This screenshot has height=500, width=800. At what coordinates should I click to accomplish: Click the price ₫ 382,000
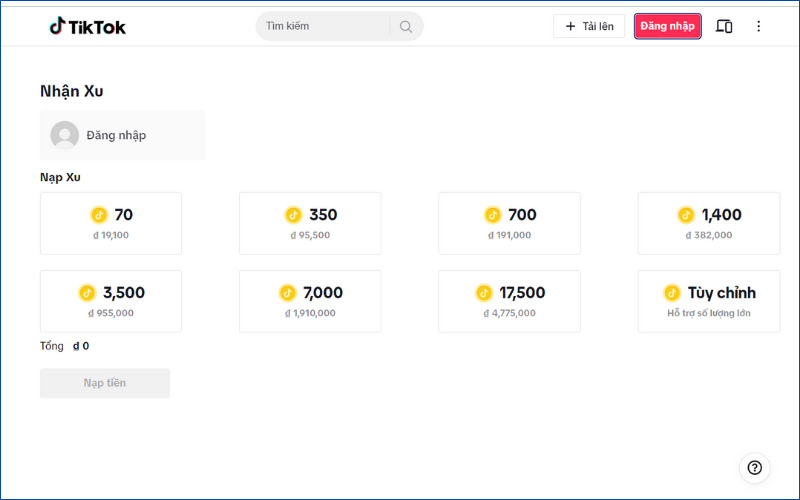[709, 235]
